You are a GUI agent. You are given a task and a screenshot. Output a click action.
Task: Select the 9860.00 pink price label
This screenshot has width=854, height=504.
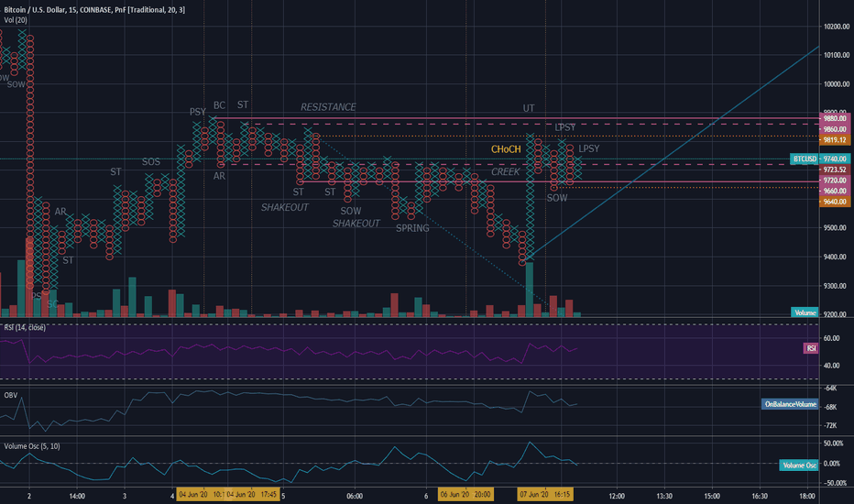tap(835, 129)
